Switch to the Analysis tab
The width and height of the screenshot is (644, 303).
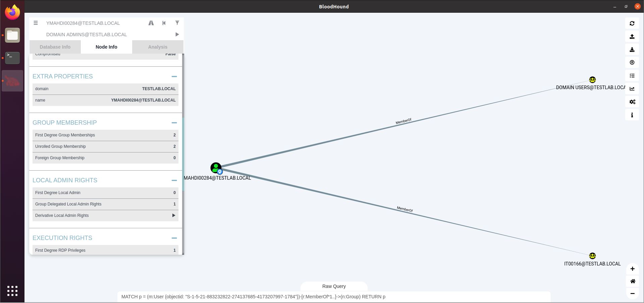pos(158,47)
